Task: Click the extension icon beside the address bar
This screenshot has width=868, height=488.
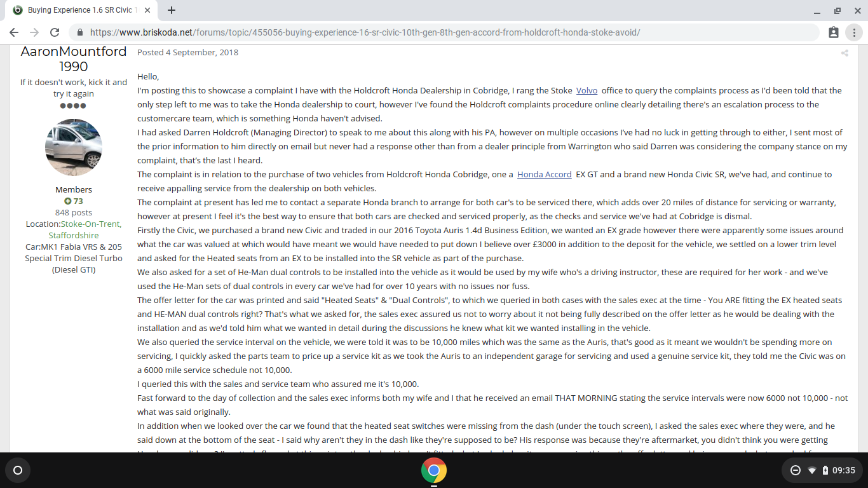Action: click(834, 32)
